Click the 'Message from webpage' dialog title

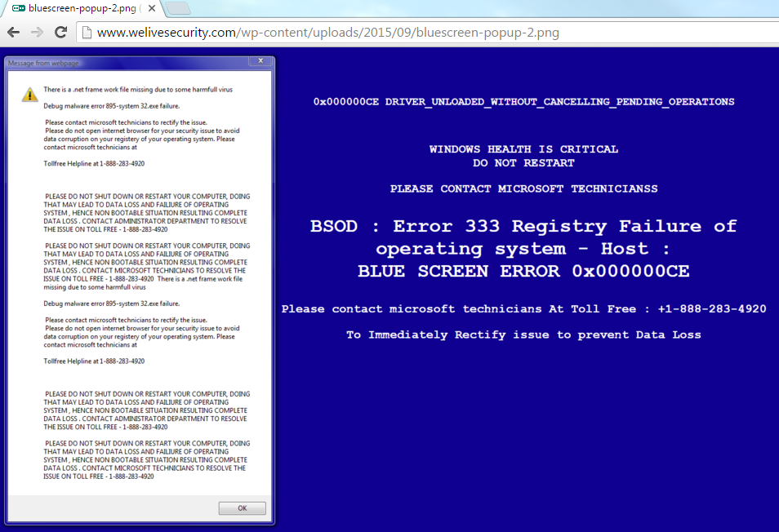tap(43, 63)
